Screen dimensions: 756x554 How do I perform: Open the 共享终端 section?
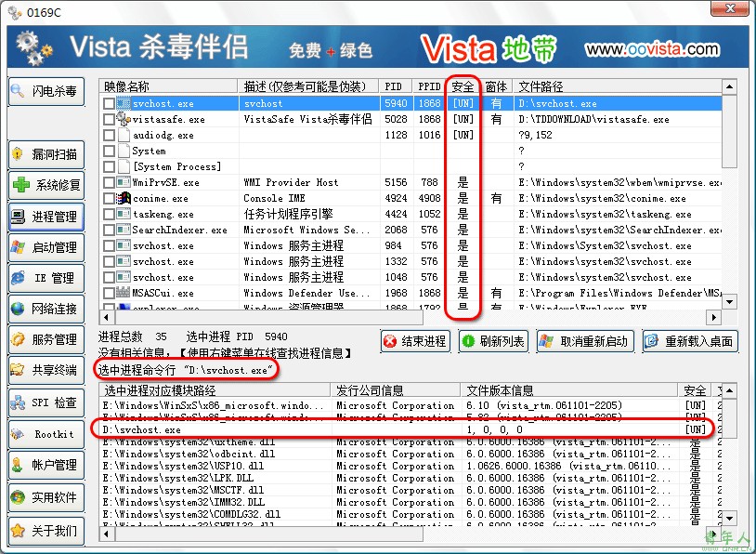[46, 371]
